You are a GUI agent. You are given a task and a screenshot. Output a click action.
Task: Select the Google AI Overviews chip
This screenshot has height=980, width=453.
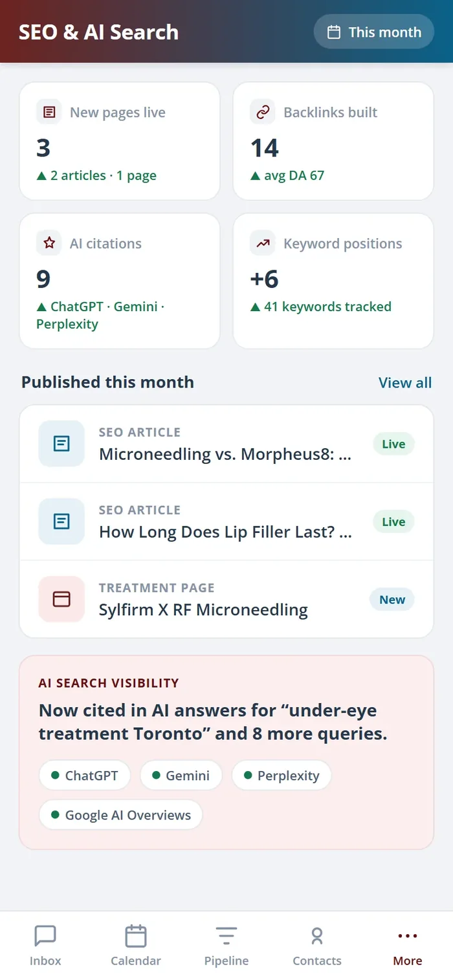click(x=121, y=814)
